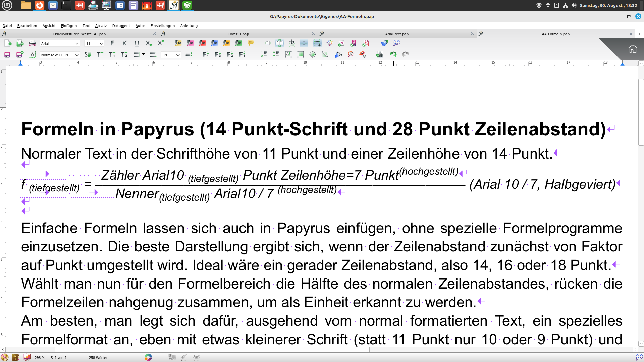
Task: Toggle superscript formatting
Action: 161,43
